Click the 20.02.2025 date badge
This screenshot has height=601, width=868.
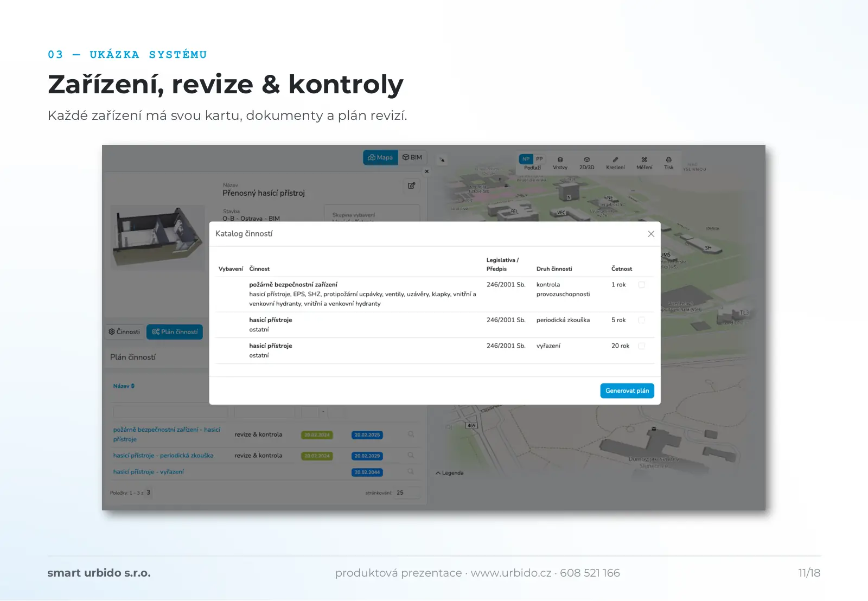pos(367,435)
